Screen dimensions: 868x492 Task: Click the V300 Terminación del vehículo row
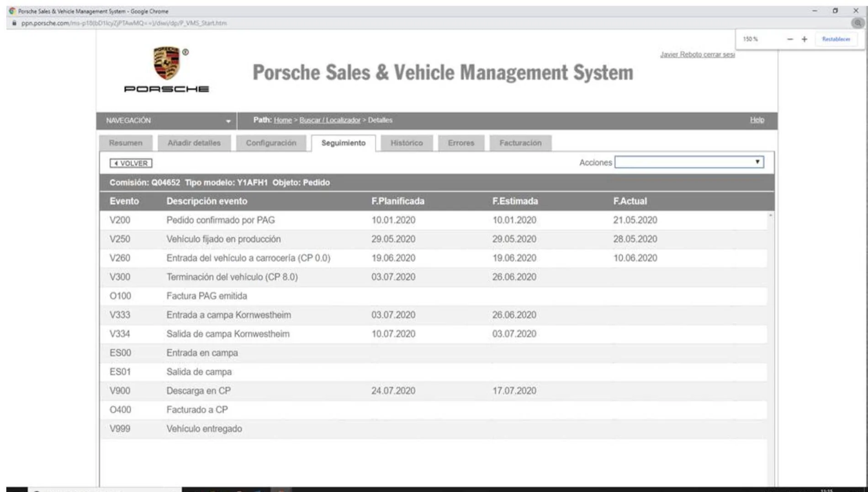tap(433, 277)
